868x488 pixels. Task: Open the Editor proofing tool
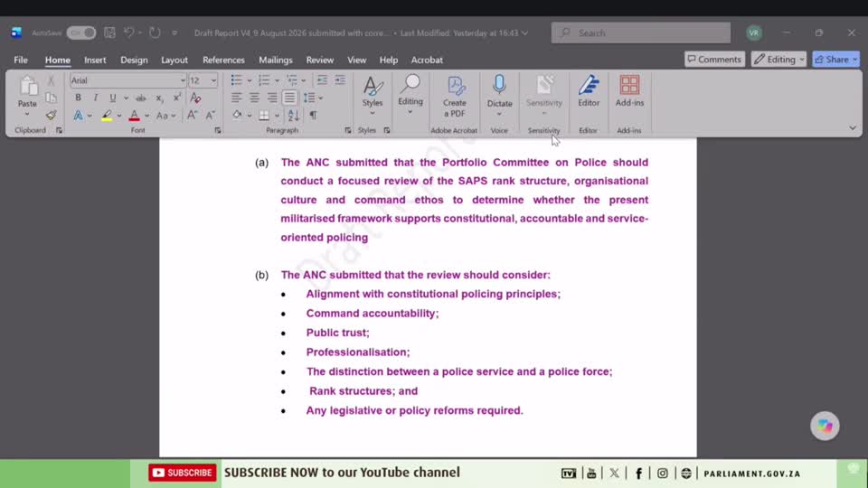click(589, 91)
